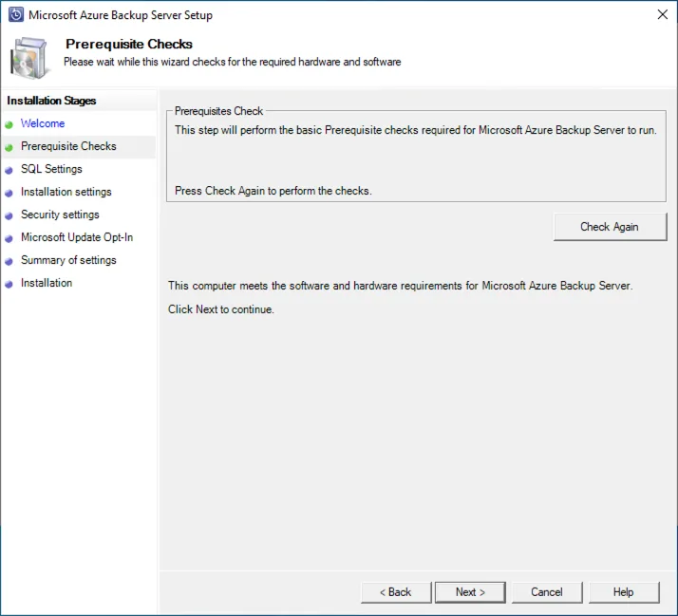Click the green bullet beside Welcome
This screenshot has width=678, height=616.
point(9,124)
